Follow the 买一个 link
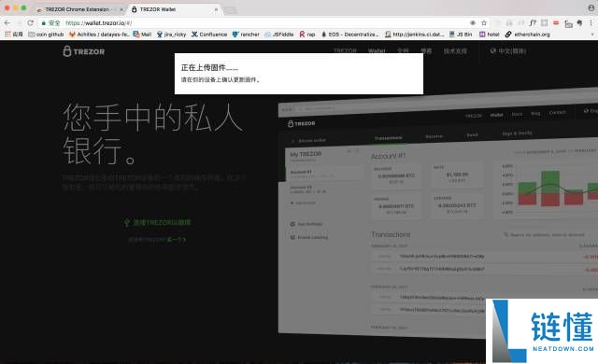This screenshot has height=364, width=598. click(177, 240)
